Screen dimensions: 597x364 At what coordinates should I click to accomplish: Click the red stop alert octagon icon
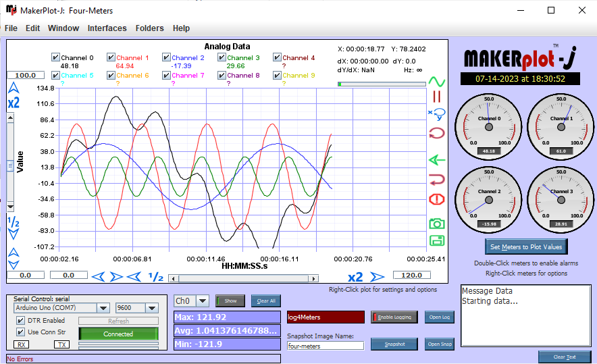[437, 199]
